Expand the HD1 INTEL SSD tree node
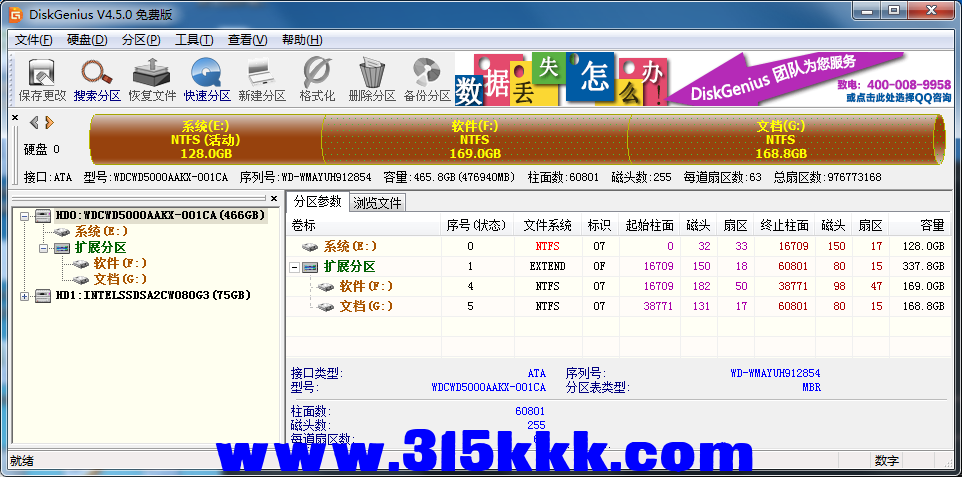Screen dimensions: 962x477 pyautogui.click(x=25, y=295)
